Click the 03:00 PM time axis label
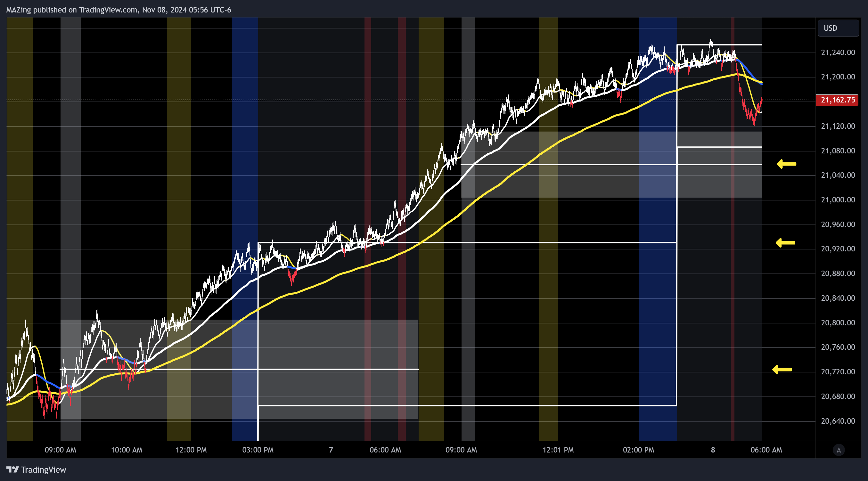 pyautogui.click(x=258, y=450)
